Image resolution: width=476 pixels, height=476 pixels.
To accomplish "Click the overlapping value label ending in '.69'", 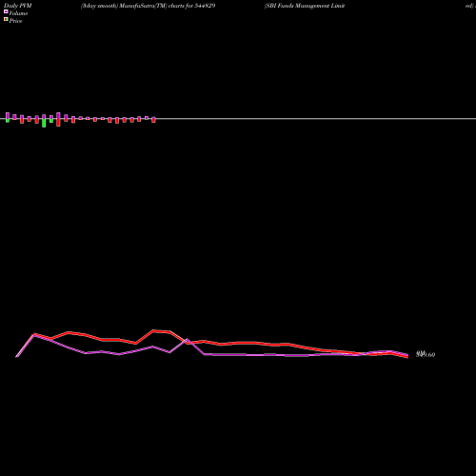I will (x=426, y=354).
